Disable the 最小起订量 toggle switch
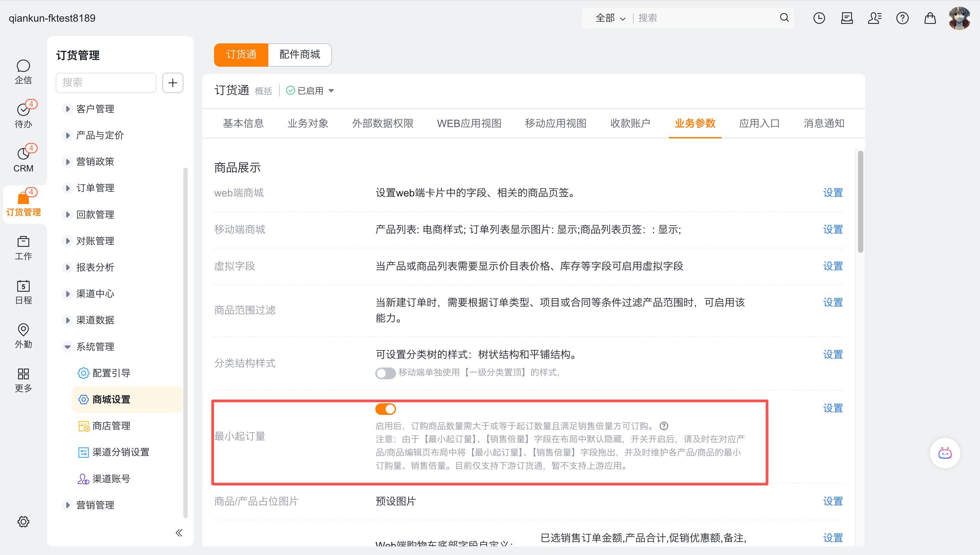Screen dimensions: 980x555 pos(385,409)
